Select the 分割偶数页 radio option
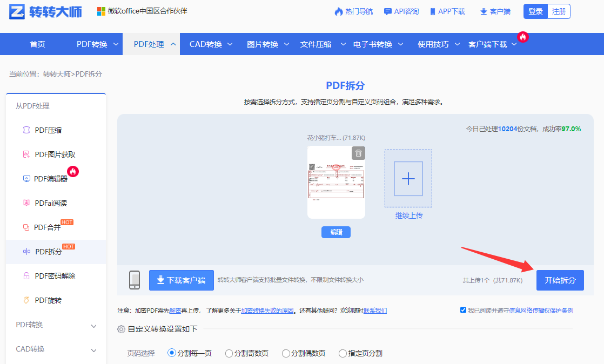Viewport: 604px width, 364px height. [286, 353]
